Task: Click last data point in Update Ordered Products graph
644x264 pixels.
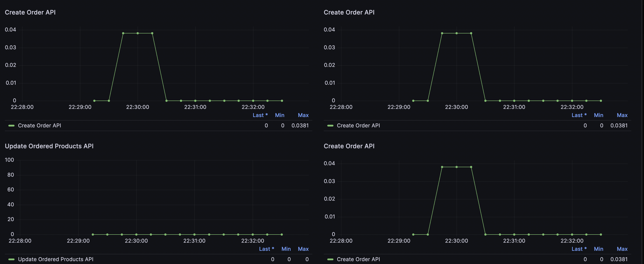Action: pos(282,235)
